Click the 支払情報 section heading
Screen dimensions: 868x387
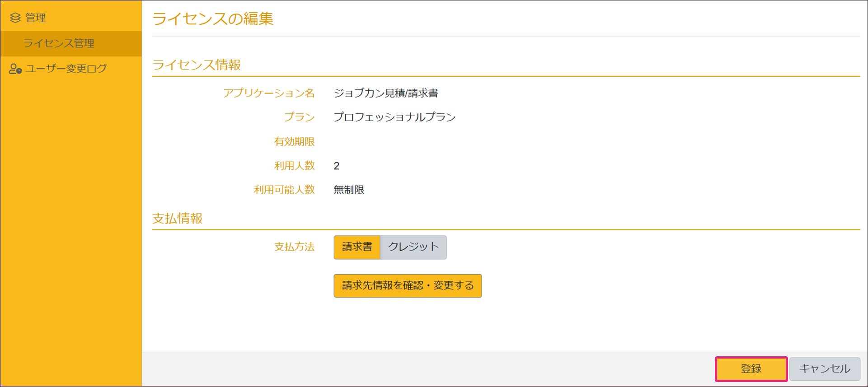178,219
